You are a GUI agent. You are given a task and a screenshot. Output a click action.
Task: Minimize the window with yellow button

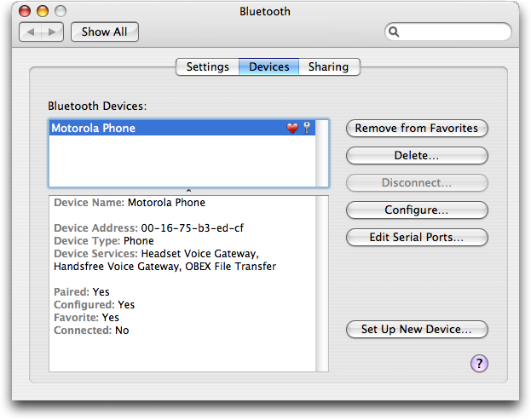pyautogui.click(x=43, y=11)
